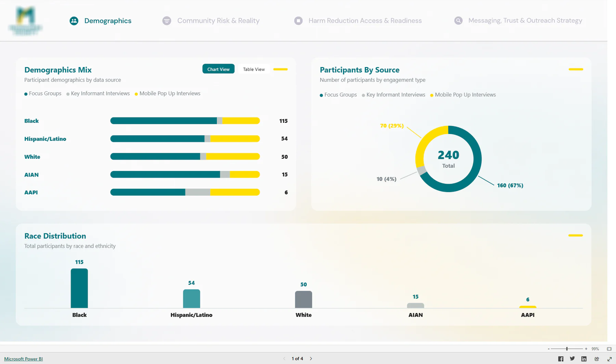Click fit to page icon
This screenshot has width=616, height=364.
click(x=609, y=349)
